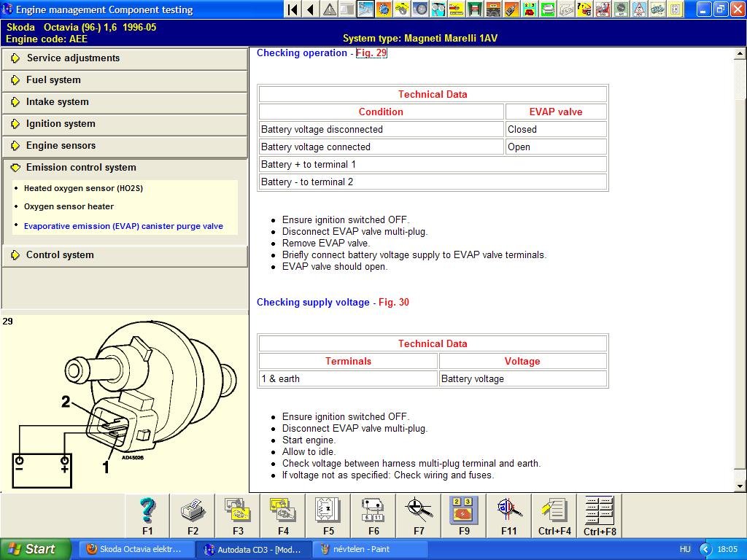This screenshot has height=560, width=747.
Task: Click the HU language indicator in tray
Action: coord(685,550)
